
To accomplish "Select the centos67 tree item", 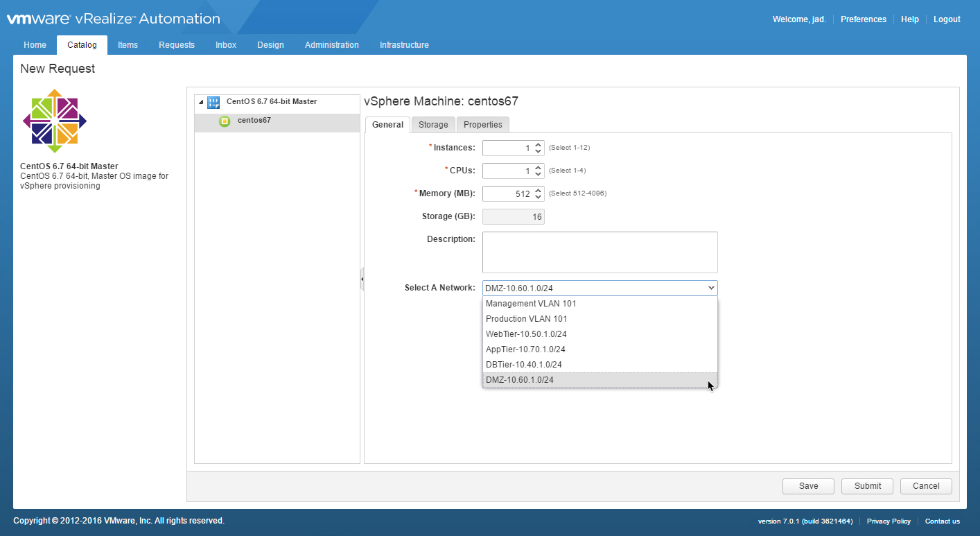I will [277, 122].
